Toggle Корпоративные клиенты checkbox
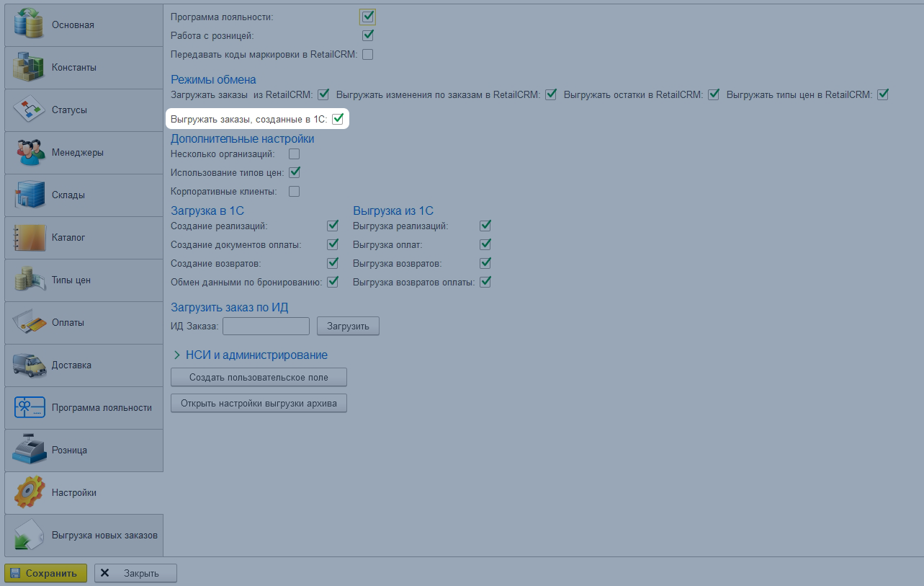The image size is (924, 586). tap(294, 192)
